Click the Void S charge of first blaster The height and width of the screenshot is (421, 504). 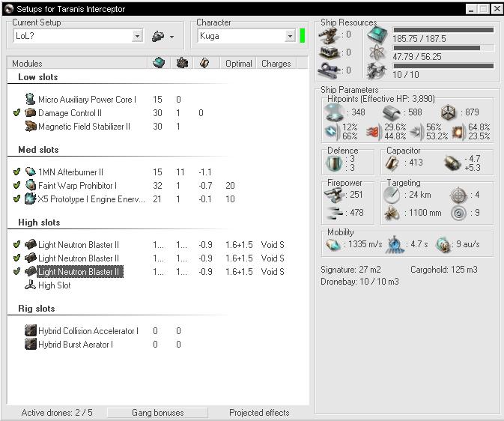coord(273,245)
